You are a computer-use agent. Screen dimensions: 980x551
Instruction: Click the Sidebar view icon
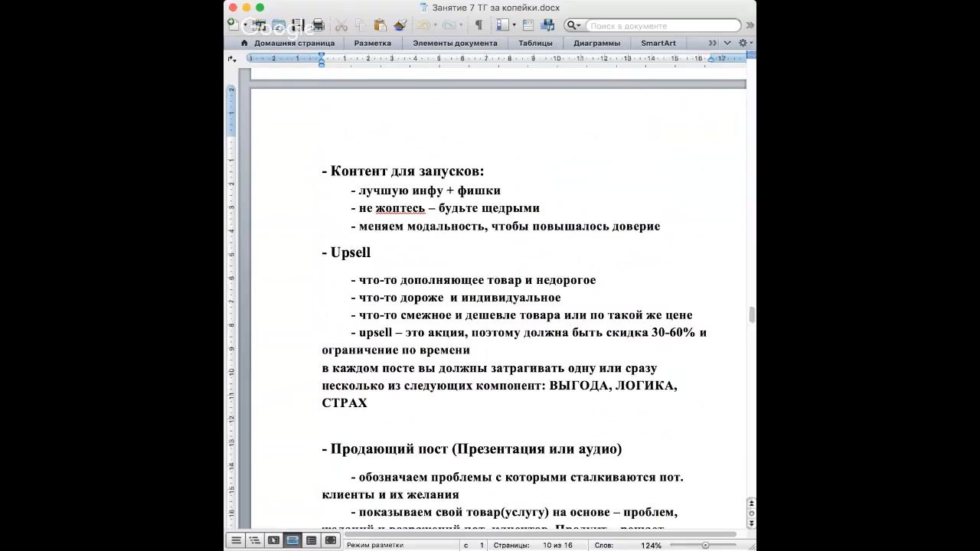tap(502, 25)
